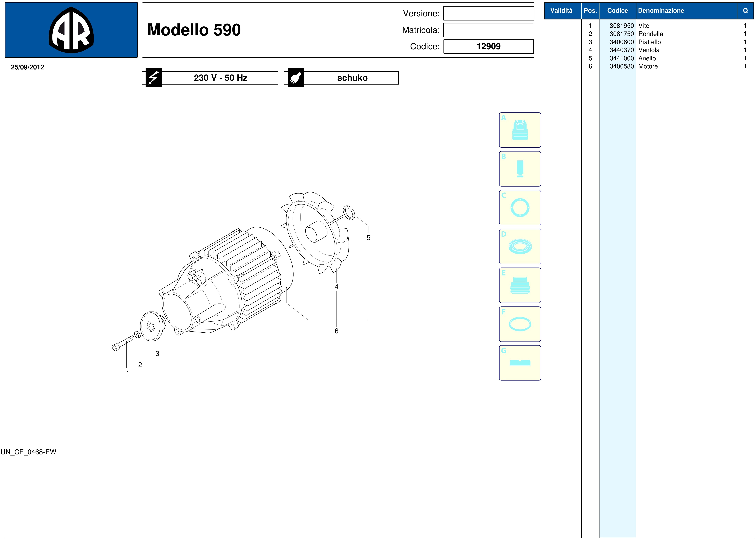Open section E stacked part icon
756x539 pixels.
(x=520, y=285)
